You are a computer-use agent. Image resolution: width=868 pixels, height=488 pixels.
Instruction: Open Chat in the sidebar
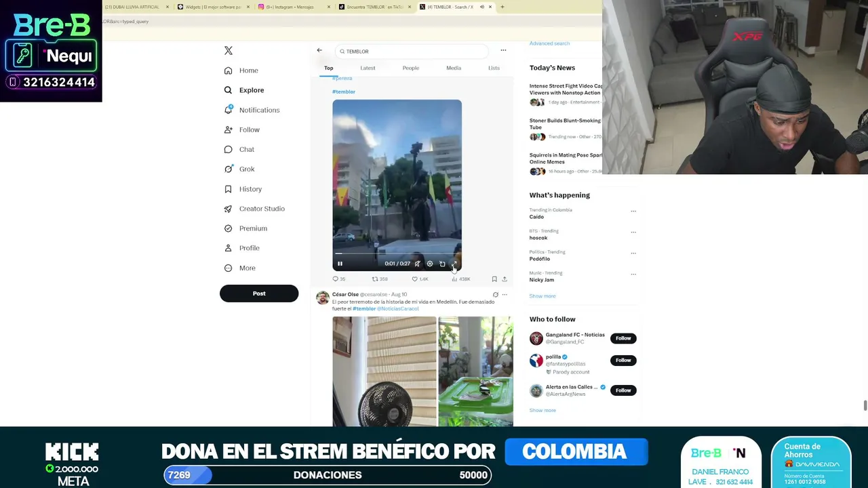tap(239, 149)
